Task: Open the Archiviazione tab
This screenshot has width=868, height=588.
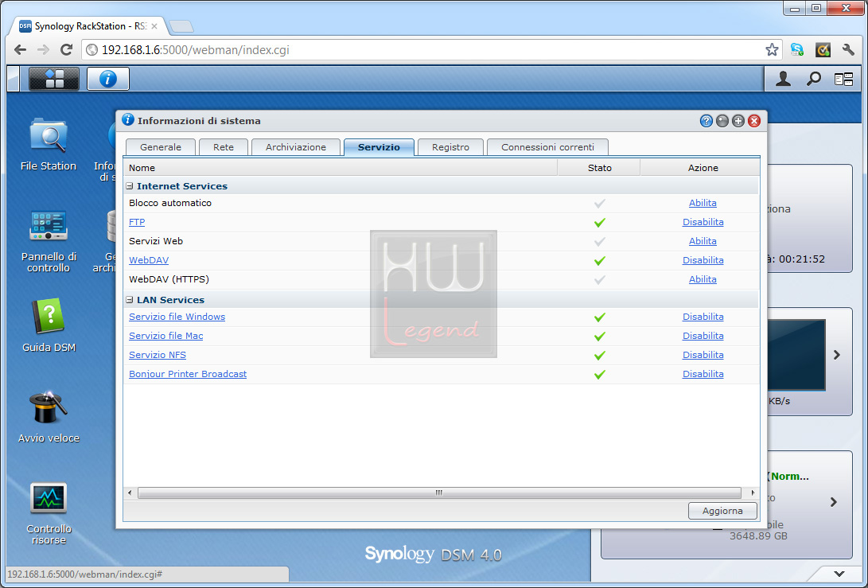Action: [296, 146]
